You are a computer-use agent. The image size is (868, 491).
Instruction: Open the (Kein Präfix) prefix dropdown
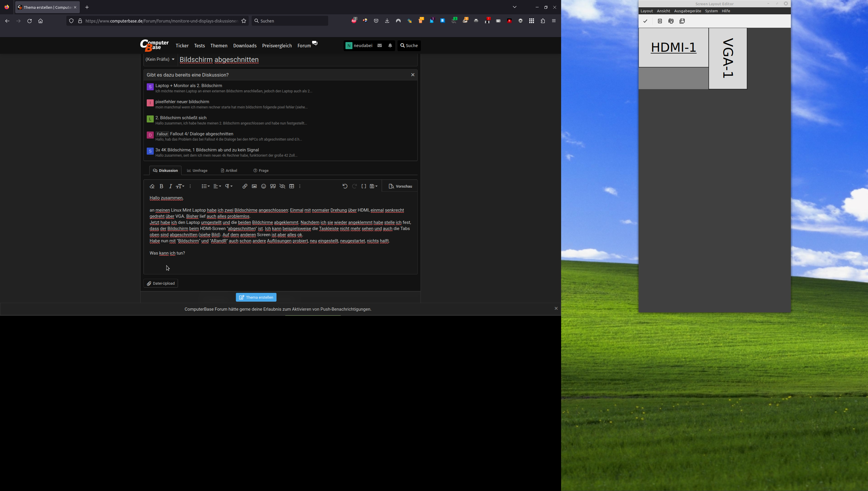click(x=160, y=59)
